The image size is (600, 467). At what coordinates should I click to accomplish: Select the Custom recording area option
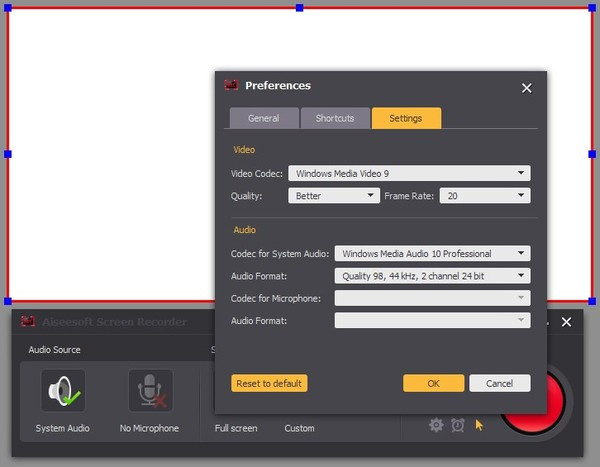point(299,428)
